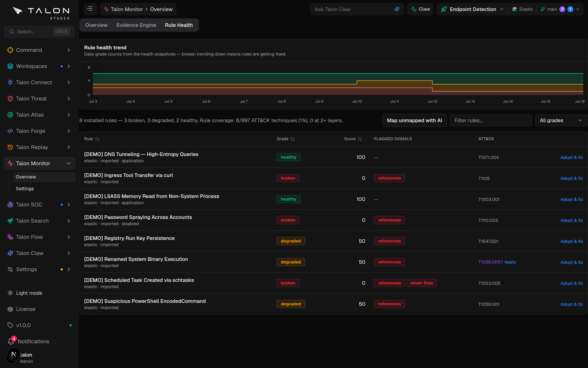Sort table by Rule column arrows
Viewport: 588px width, 368px height.
(97, 139)
